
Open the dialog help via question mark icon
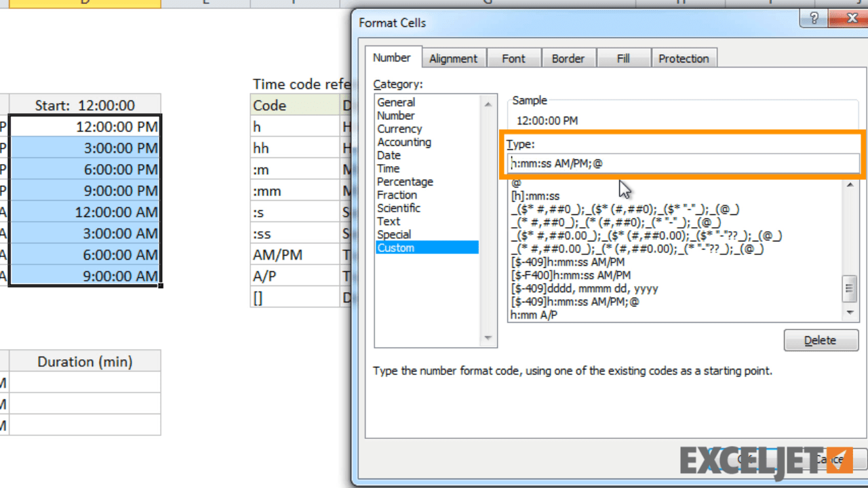pos(813,18)
